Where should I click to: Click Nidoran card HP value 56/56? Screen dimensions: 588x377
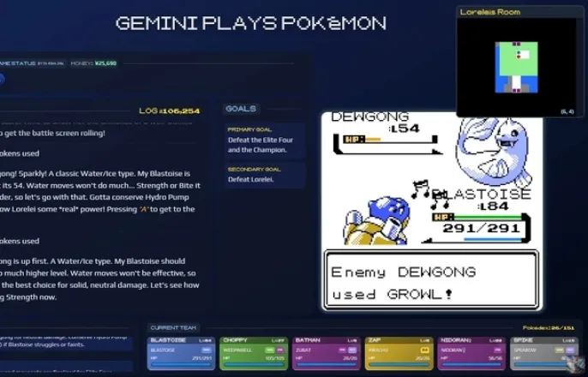pyautogui.click(x=495, y=358)
